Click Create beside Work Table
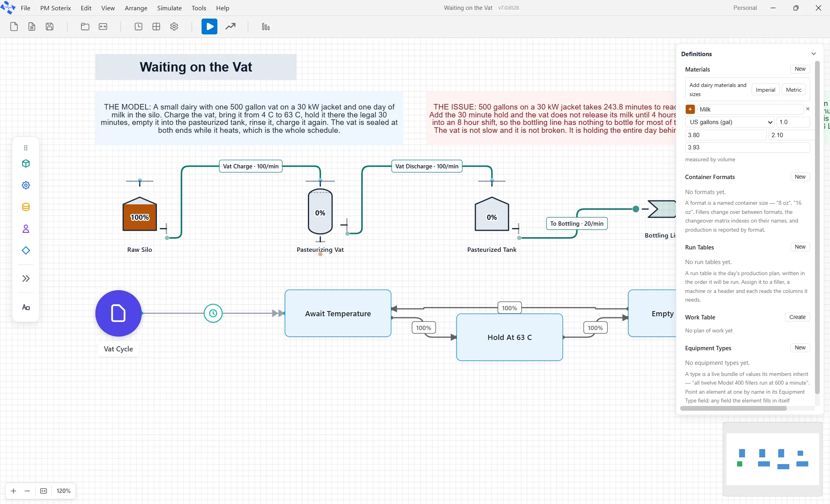Image resolution: width=830 pixels, height=504 pixels. point(797,317)
